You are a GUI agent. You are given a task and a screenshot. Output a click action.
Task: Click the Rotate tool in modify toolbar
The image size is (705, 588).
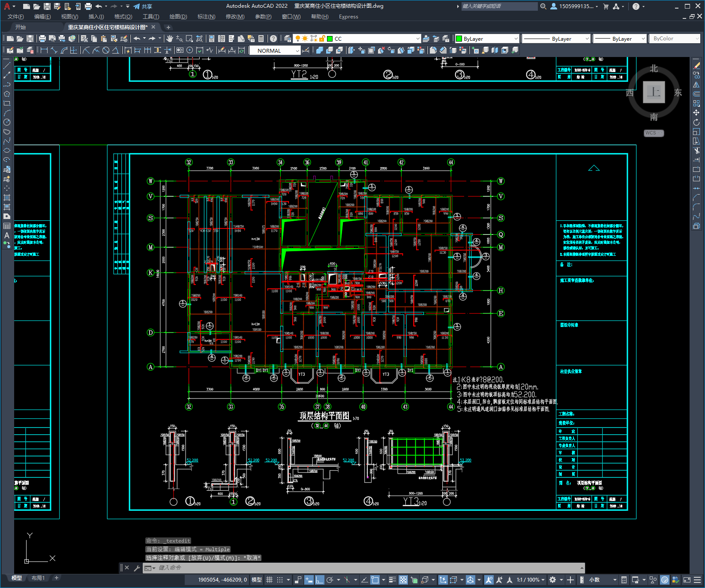click(x=696, y=122)
